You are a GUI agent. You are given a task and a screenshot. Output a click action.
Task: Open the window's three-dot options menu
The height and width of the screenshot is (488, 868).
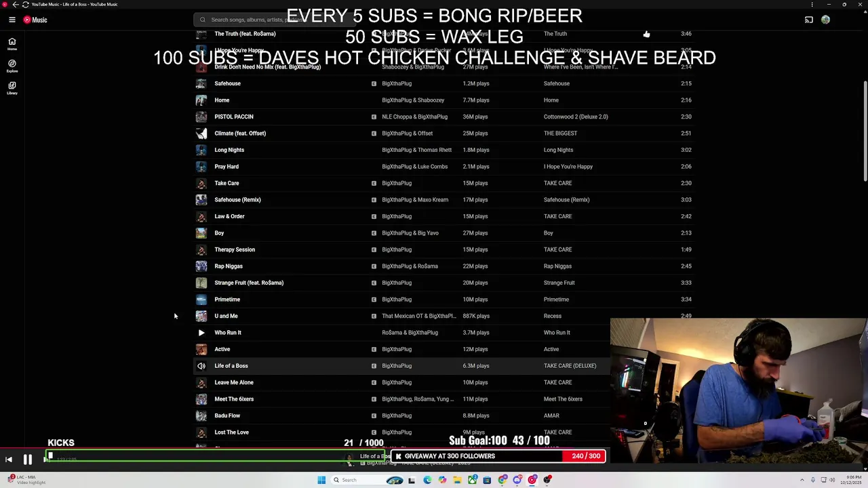click(812, 4)
